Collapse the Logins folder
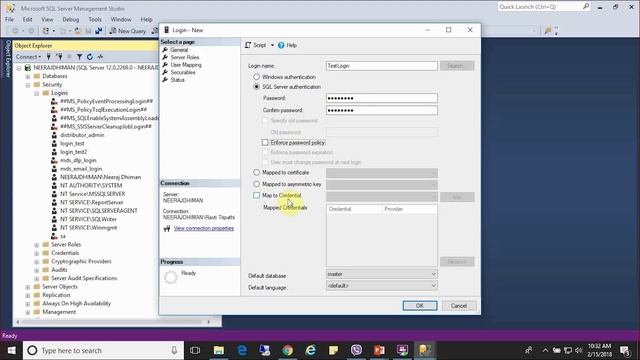This screenshot has width=640, height=360. (x=36, y=93)
